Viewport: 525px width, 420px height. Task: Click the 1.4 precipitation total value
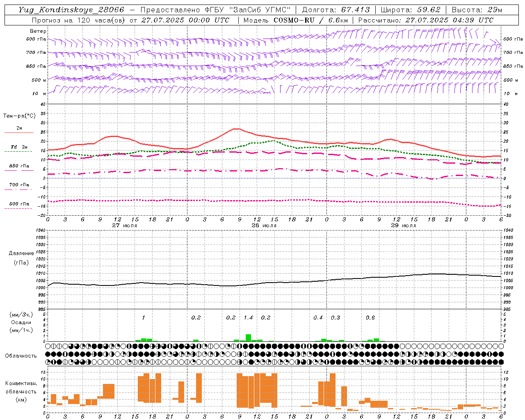point(248,317)
